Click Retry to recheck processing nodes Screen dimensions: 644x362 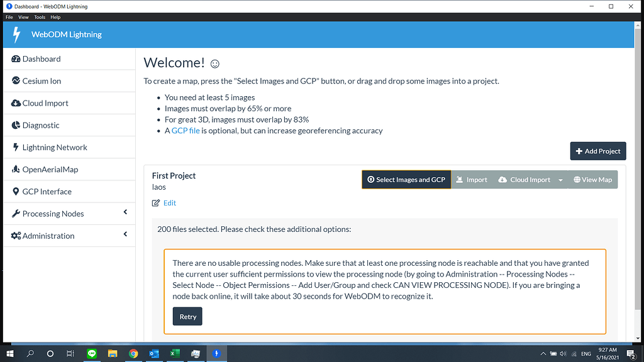[187, 316]
